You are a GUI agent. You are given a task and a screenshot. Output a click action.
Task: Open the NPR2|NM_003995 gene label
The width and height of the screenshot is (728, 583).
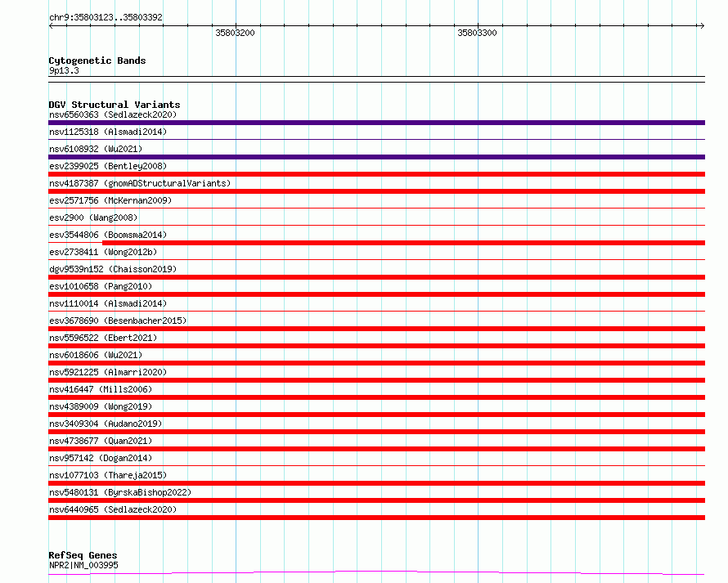coord(83,565)
